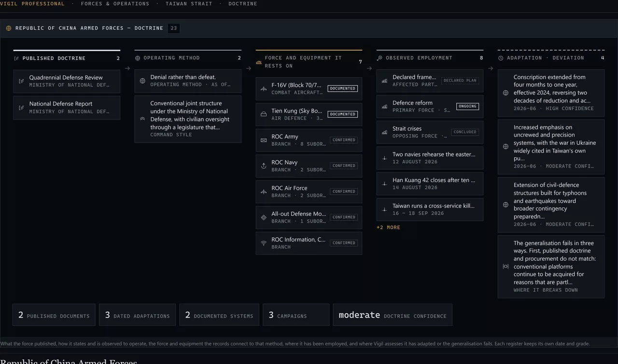Viewport: 618px width, 364px height.
Task: Click the document icon beside National Defense Report
Action: click(x=21, y=107)
